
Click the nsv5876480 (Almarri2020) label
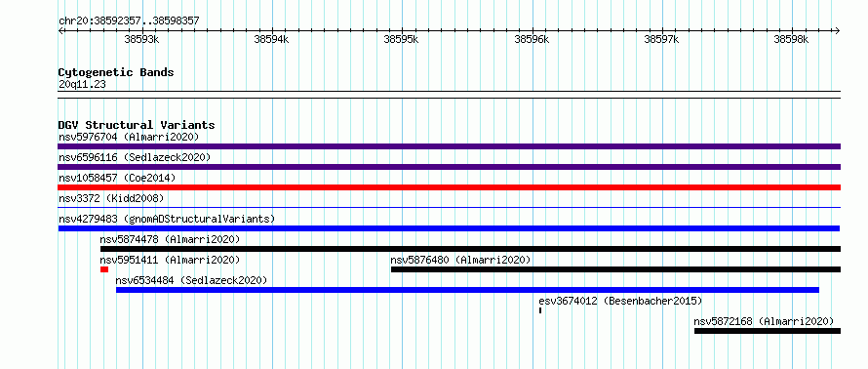[x=460, y=260]
